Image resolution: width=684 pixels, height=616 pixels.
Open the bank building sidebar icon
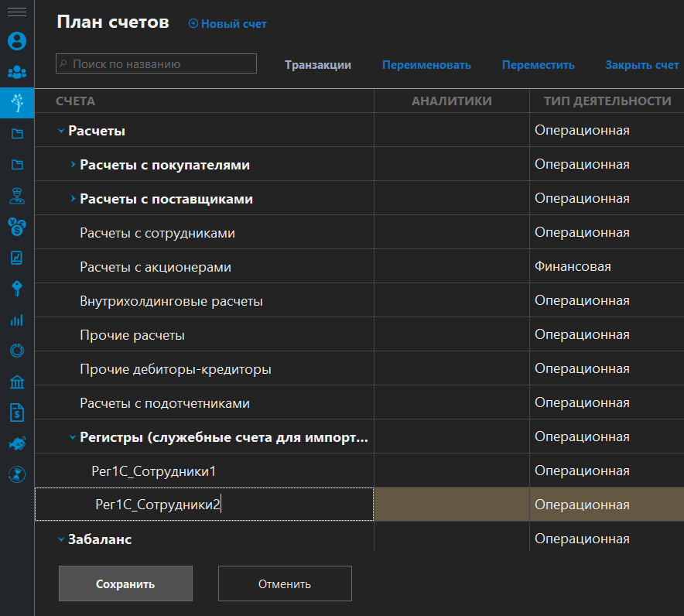coord(17,382)
